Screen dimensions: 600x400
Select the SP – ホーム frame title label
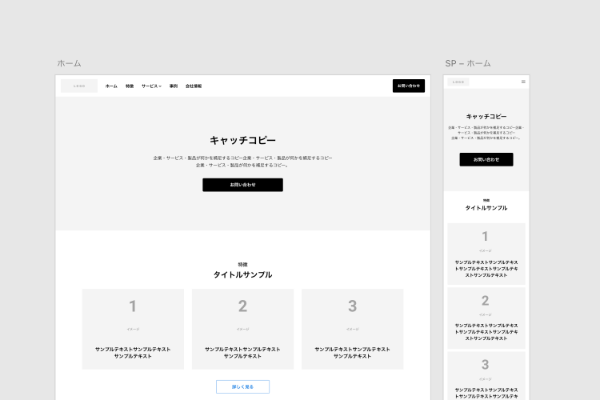click(468, 63)
